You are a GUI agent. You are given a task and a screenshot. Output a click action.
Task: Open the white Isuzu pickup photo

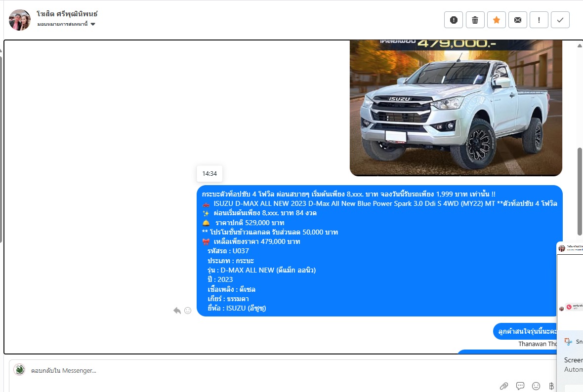456,108
